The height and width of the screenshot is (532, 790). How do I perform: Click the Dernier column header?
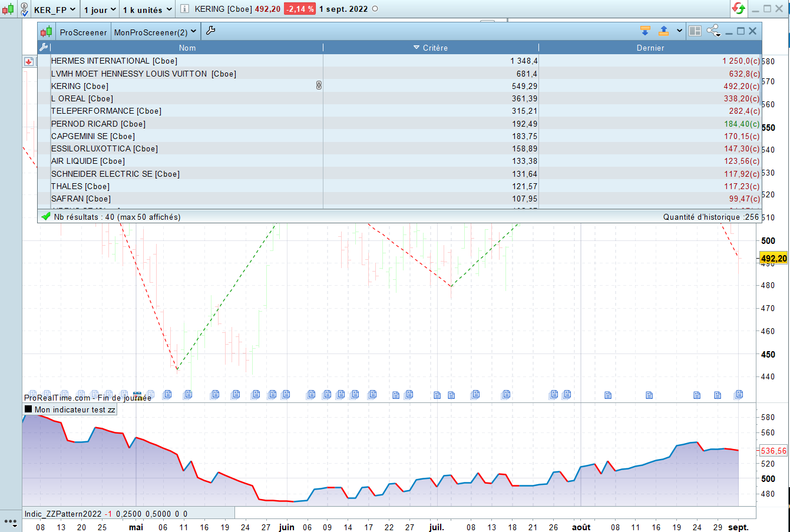pos(650,48)
